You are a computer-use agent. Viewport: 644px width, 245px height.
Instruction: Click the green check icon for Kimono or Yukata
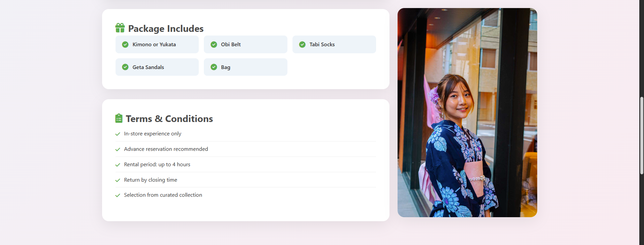(x=125, y=45)
